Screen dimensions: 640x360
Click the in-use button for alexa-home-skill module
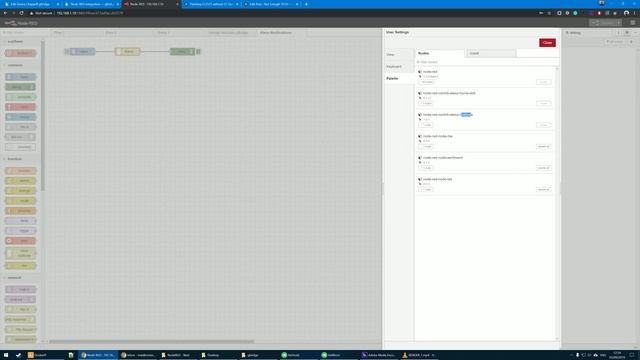[x=543, y=103]
